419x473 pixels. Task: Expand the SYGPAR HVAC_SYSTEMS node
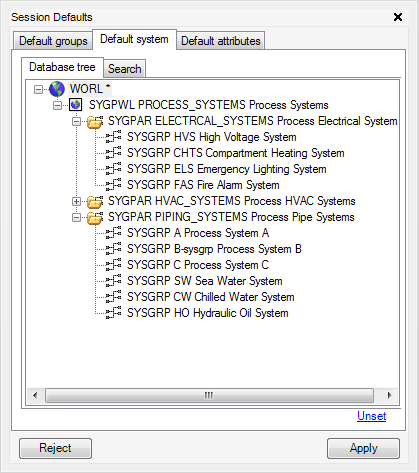point(76,201)
